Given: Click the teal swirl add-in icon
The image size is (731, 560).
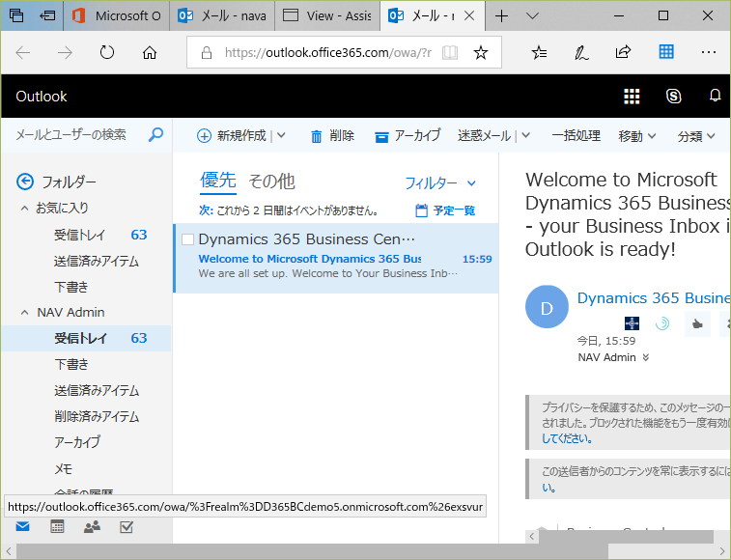Looking at the screenshot, I should (662, 323).
